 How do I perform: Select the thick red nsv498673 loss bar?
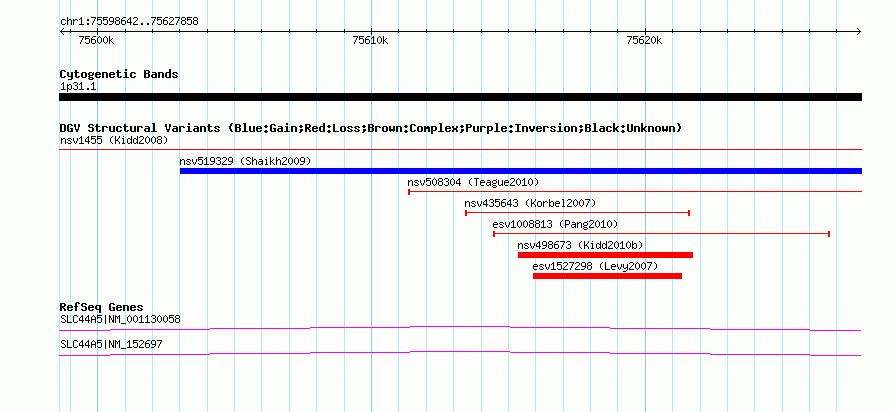point(606,255)
